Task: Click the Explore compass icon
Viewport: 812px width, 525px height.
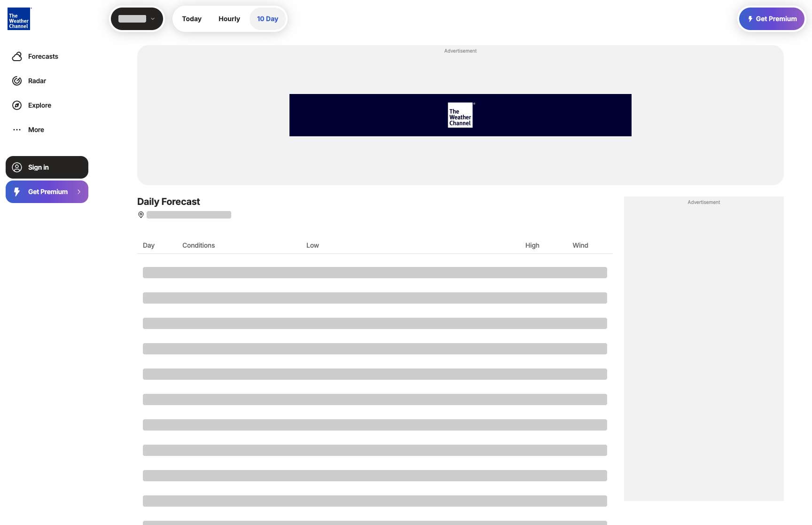Action: coord(17,105)
